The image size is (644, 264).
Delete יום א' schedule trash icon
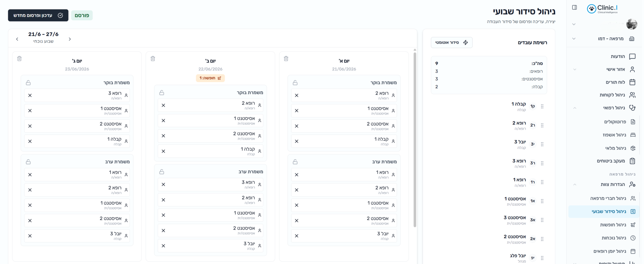(286, 59)
